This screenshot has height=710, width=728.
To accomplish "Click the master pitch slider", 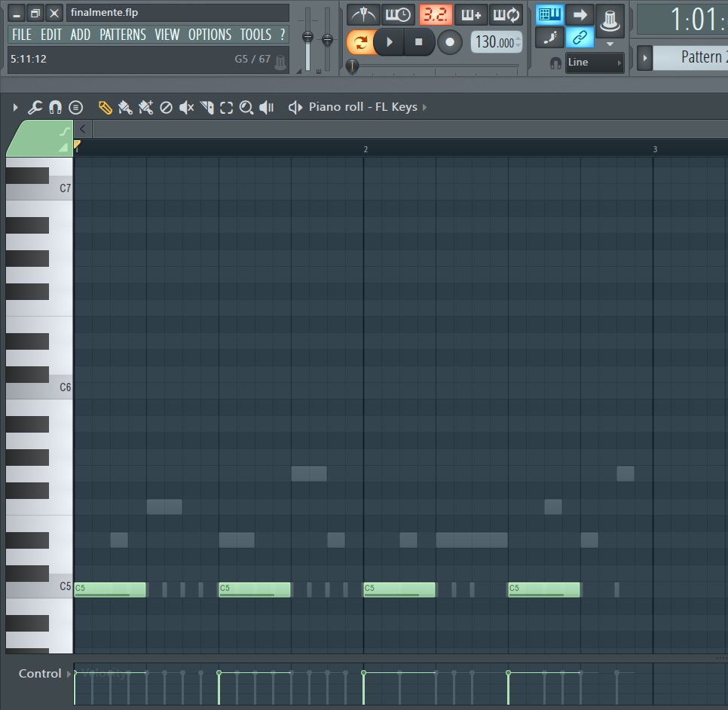I will [327, 39].
